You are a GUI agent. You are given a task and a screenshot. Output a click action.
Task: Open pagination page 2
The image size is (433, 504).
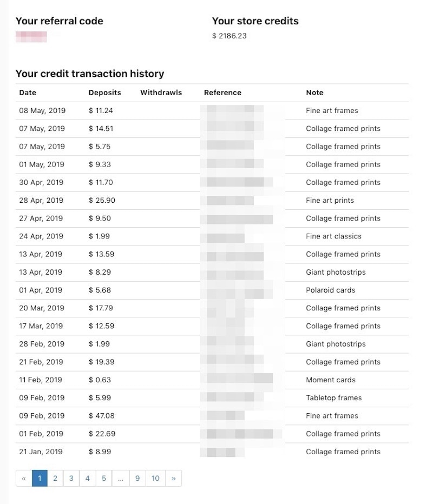pyautogui.click(x=55, y=479)
